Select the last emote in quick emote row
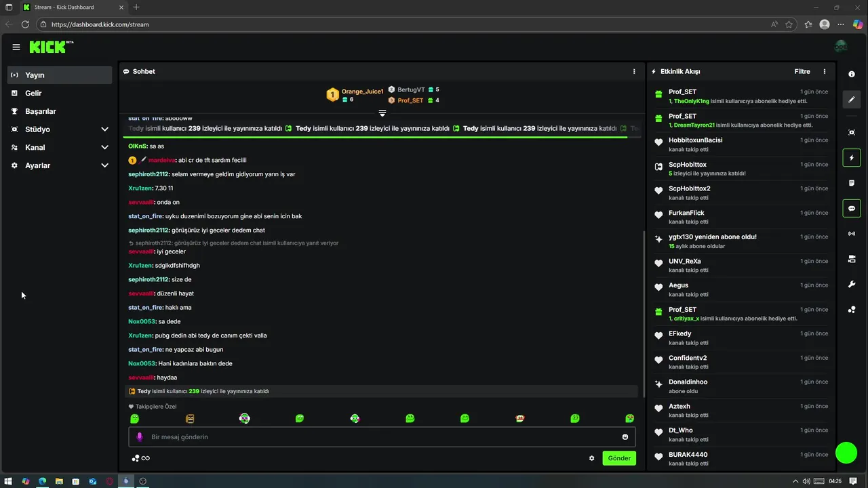Screen dimensions: 868x488 pos(630,419)
